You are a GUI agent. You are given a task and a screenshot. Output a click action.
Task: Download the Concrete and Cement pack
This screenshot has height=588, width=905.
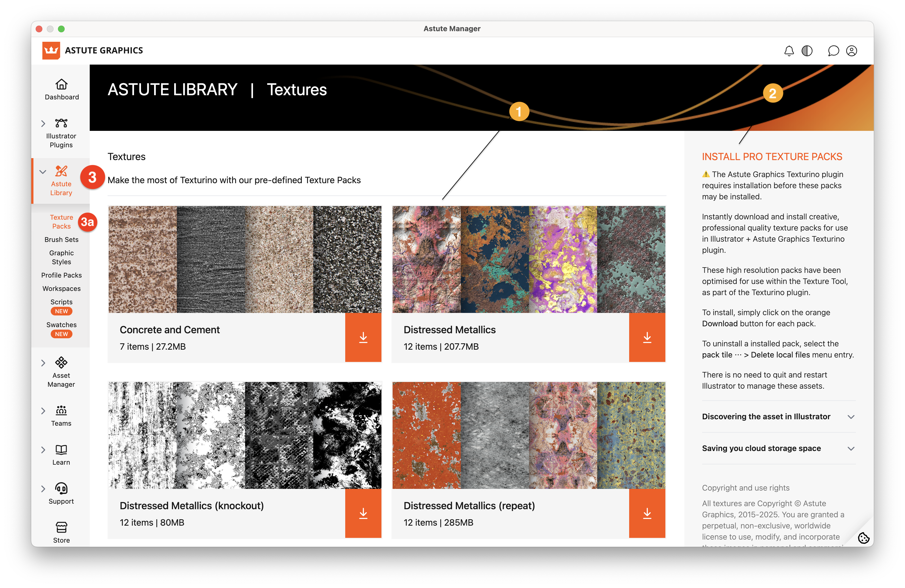[x=363, y=337]
